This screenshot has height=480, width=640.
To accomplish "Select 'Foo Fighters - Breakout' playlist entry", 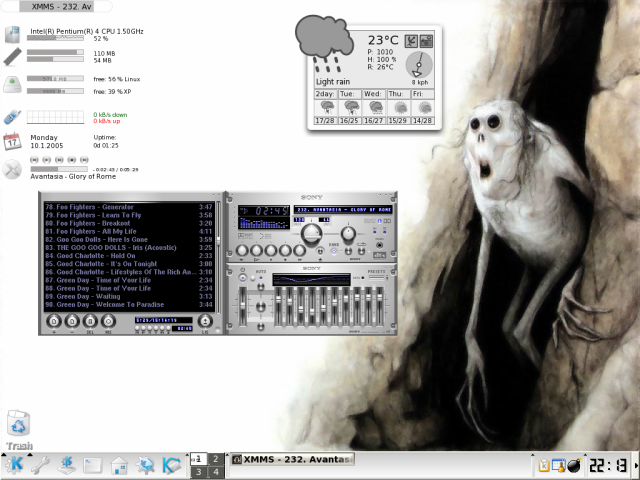I will tap(129, 223).
